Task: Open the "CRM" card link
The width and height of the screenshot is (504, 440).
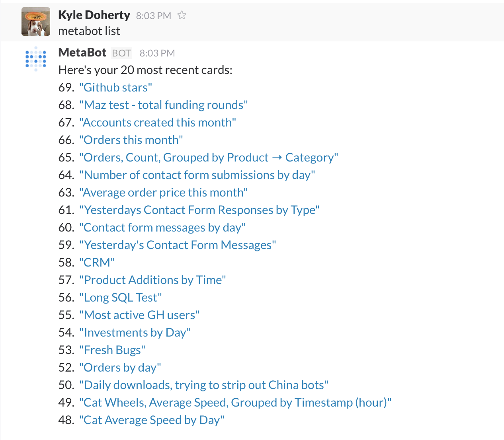Action: (97, 263)
